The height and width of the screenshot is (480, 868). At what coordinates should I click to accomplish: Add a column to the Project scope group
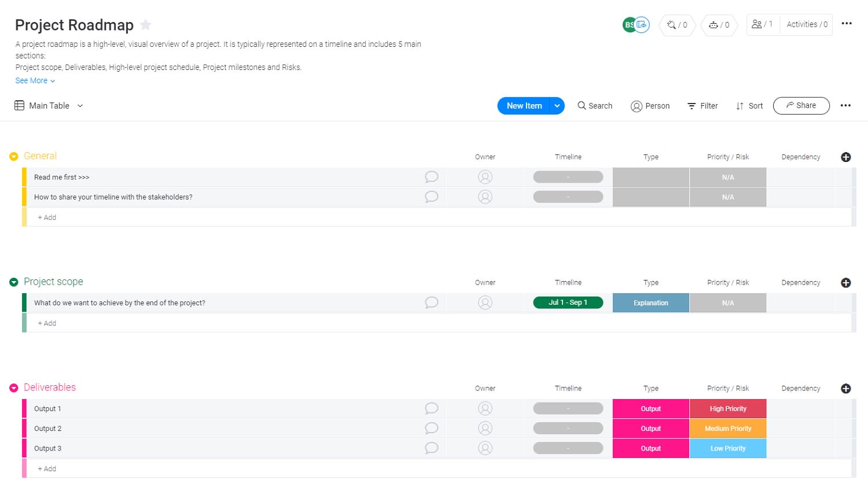846,283
